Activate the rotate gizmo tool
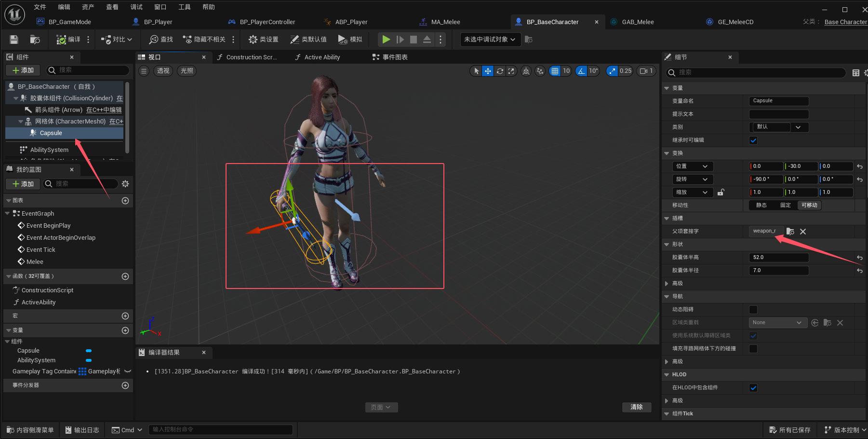The height and width of the screenshot is (439, 868). click(500, 71)
